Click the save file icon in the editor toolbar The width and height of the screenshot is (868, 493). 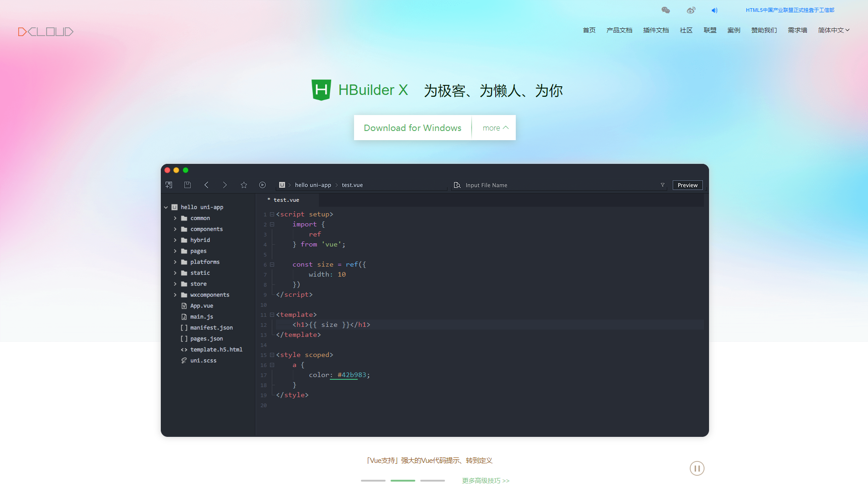187,184
